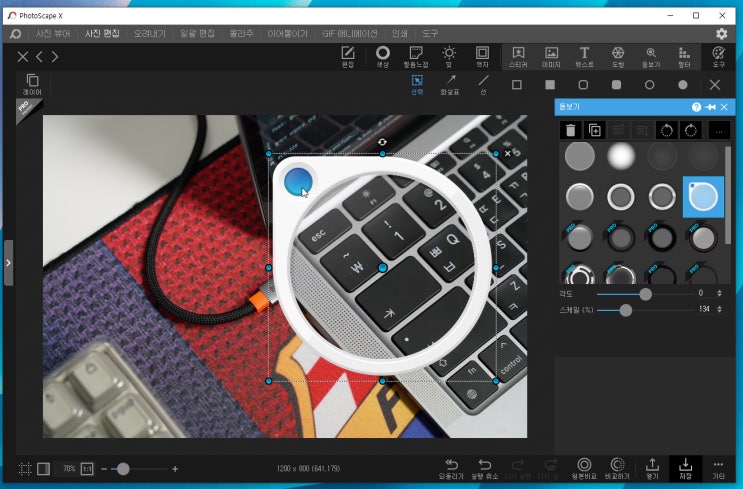The width and height of the screenshot is (743, 489).
Task: Duplicate the selected magnifier object
Action: pos(595,130)
